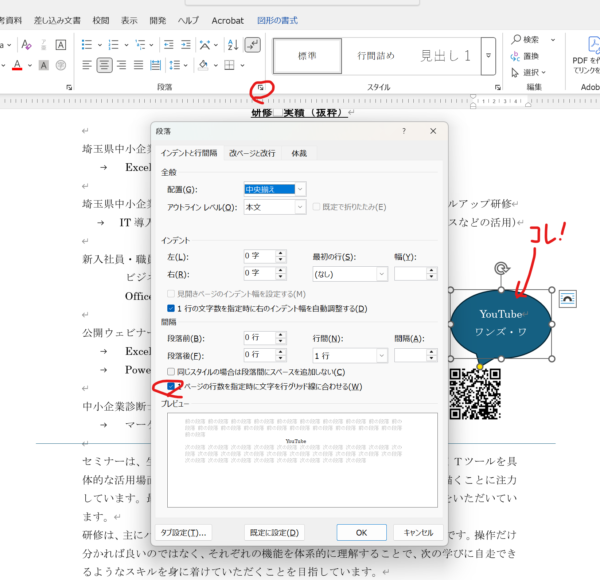Click the increase indent icon
Image resolution: width=600 pixels, height=580 pixels.
[185, 44]
